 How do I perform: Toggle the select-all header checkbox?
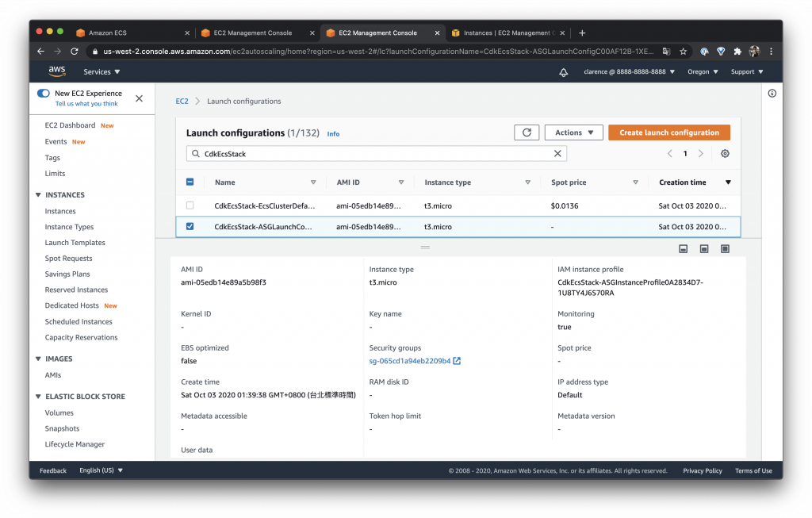190,182
